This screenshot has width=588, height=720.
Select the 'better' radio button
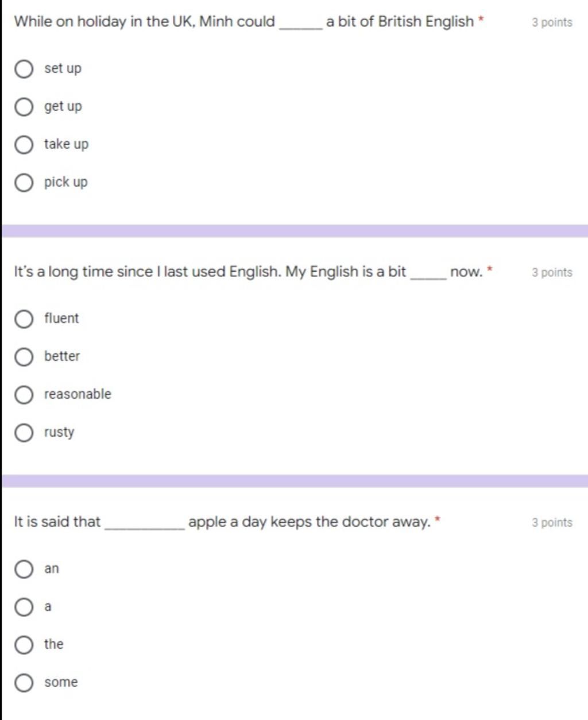click(x=24, y=357)
